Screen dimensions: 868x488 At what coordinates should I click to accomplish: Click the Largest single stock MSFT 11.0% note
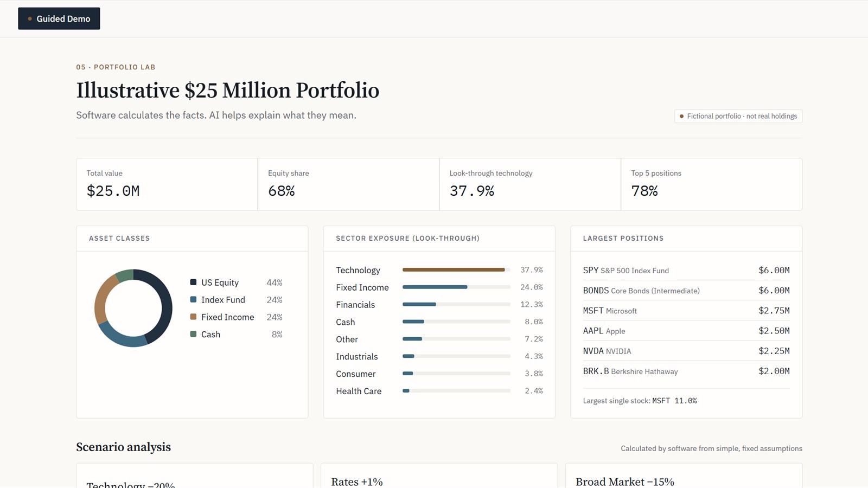[x=640, y=401]
